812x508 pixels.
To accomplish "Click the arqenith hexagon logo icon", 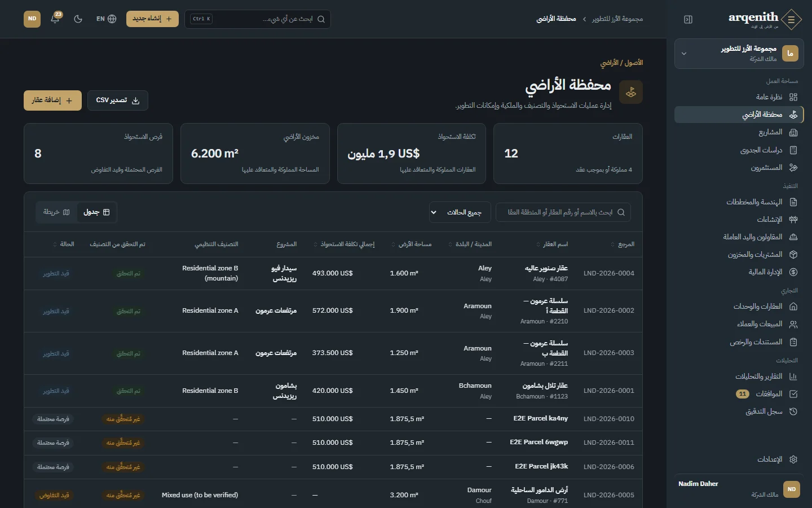I will (x=792, y=19).
